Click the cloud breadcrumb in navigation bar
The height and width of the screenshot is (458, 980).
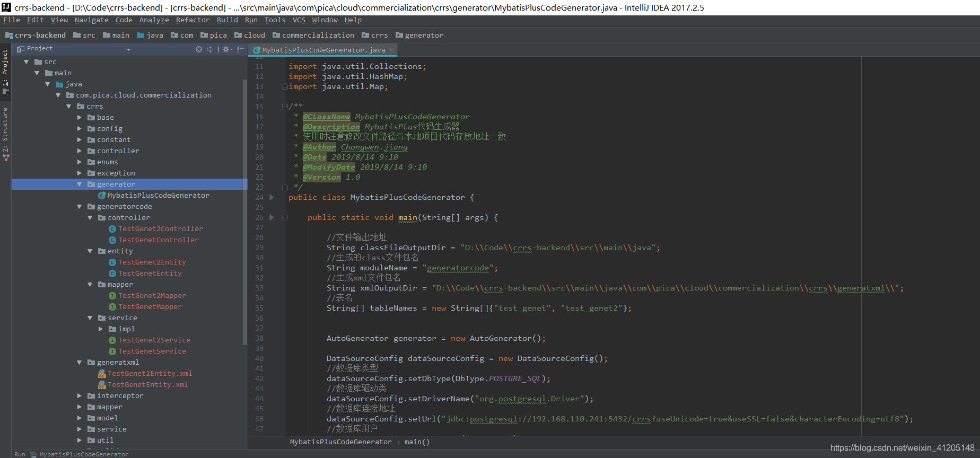click(x=250, y=36)
